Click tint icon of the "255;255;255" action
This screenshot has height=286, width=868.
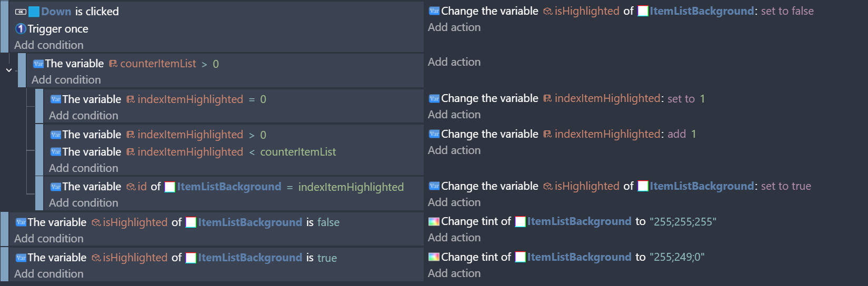coord(434,222)
